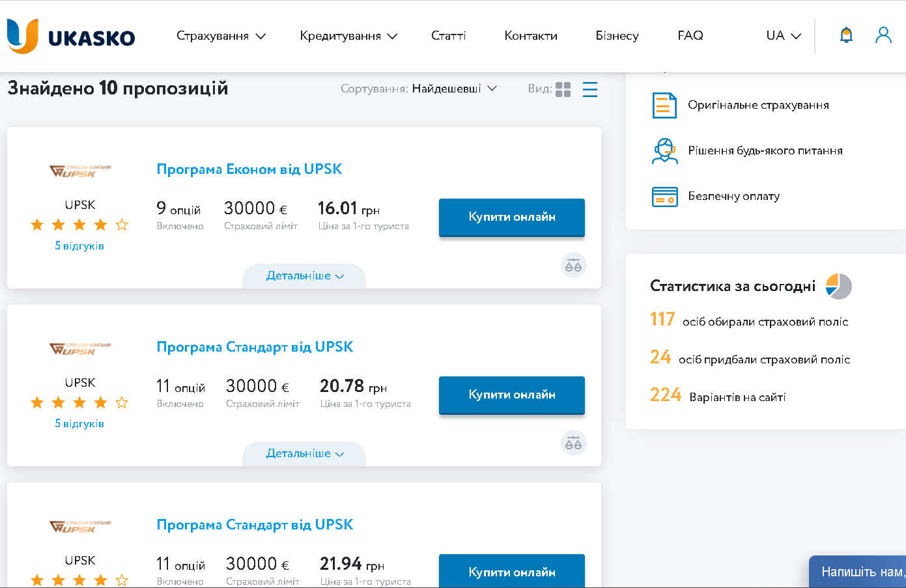Open the Бізнесу section
The image size is (906, 588).
coord(617,36)
